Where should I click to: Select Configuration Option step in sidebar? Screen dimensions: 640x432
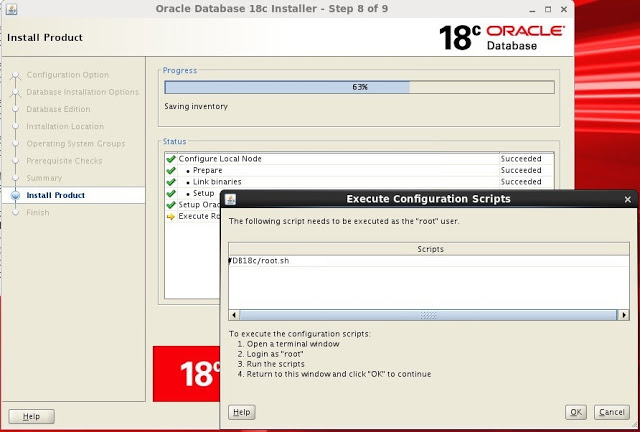68,75
